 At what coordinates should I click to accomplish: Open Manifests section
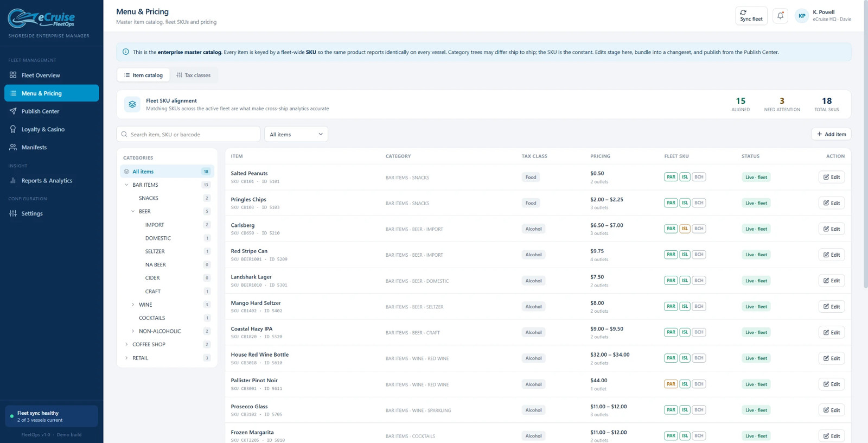tap(52, 147)
